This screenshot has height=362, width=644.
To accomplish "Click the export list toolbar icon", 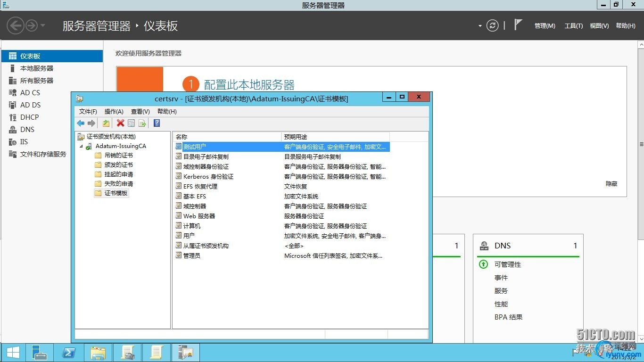I will pyautogui.click(x=142, y=123).
